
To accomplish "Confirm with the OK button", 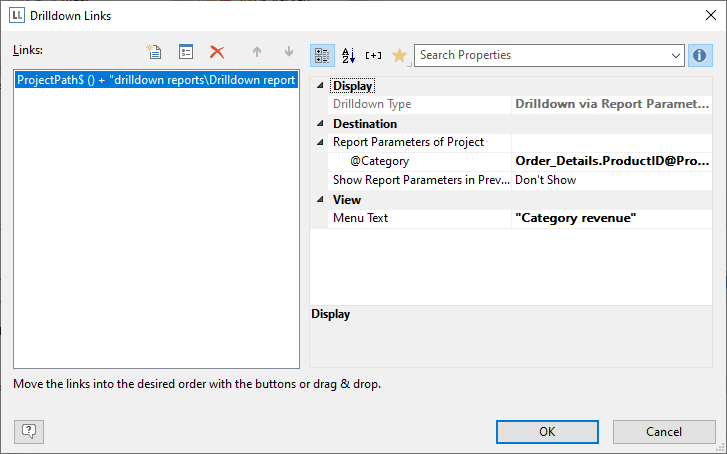I will 547,432.
